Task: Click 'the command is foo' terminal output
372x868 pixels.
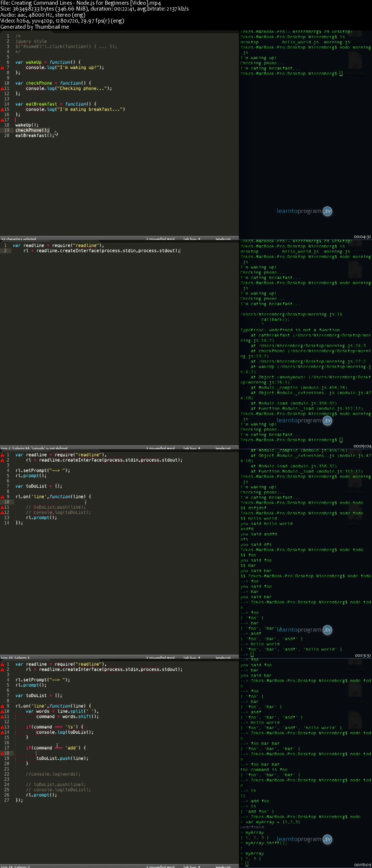Action: point(264,769)
